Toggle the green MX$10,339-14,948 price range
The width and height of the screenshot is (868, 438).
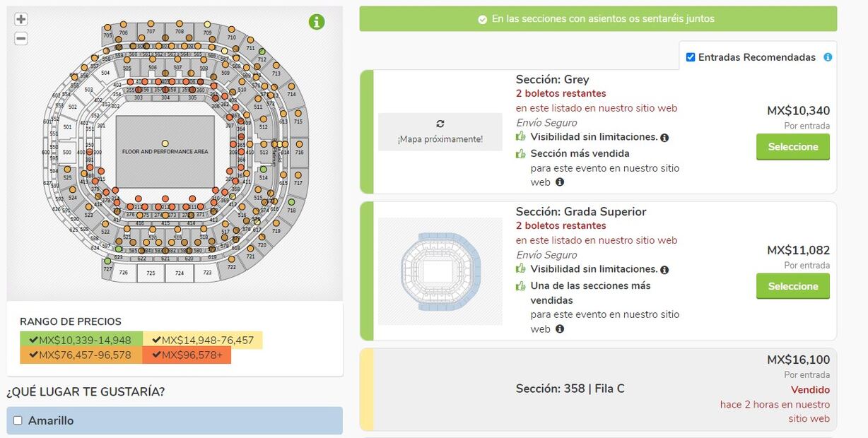tap(81, 340)
